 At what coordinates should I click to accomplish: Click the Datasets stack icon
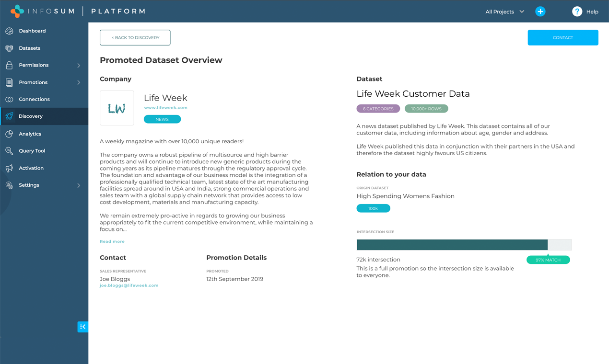[x=9, y=48]
